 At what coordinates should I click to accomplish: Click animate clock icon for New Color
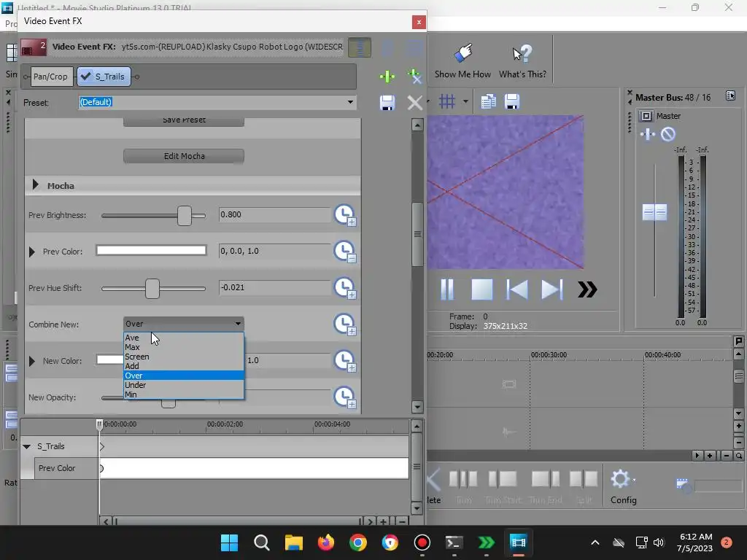[x=345, y=360]
